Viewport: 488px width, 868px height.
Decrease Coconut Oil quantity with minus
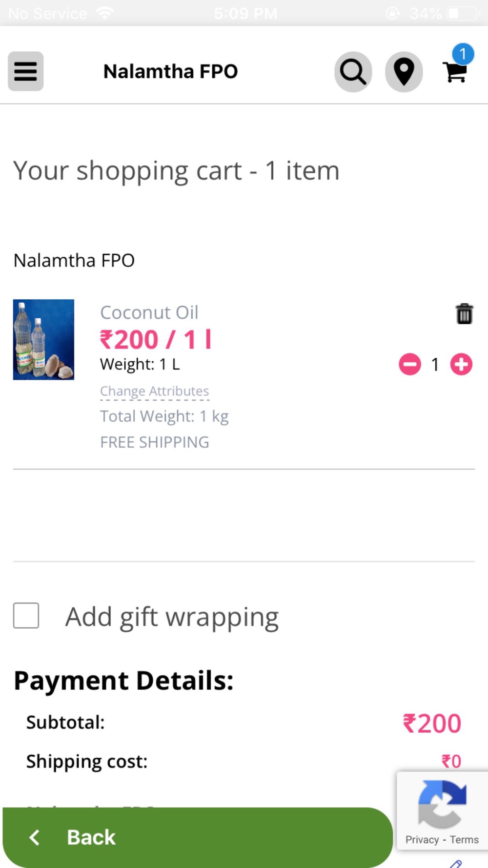pos(410,364)
